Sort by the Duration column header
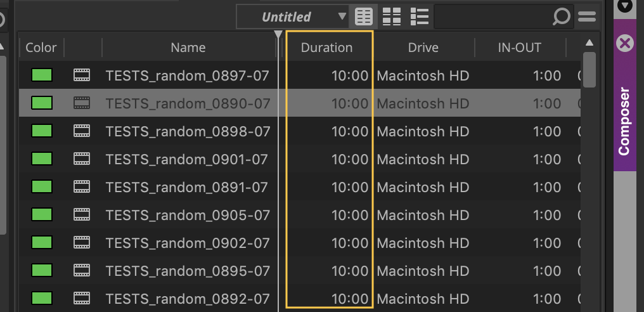Image resolution: width=644 pixels, height=312 pixels. tap(326, 48)
